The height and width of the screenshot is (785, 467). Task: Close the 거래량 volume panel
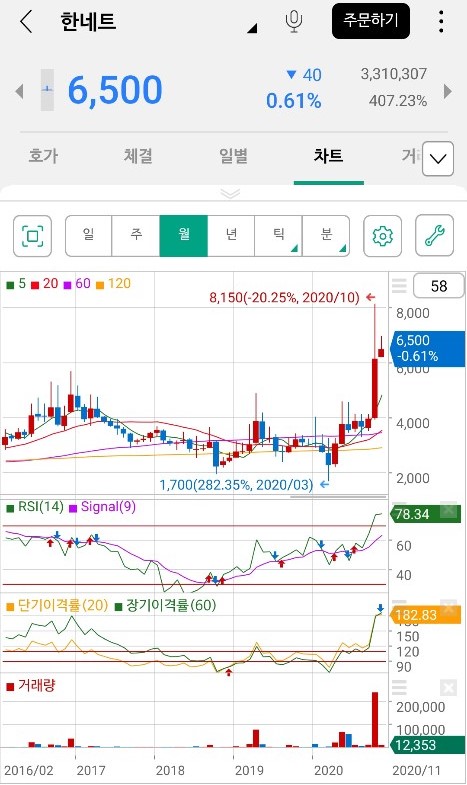(448, 688)
